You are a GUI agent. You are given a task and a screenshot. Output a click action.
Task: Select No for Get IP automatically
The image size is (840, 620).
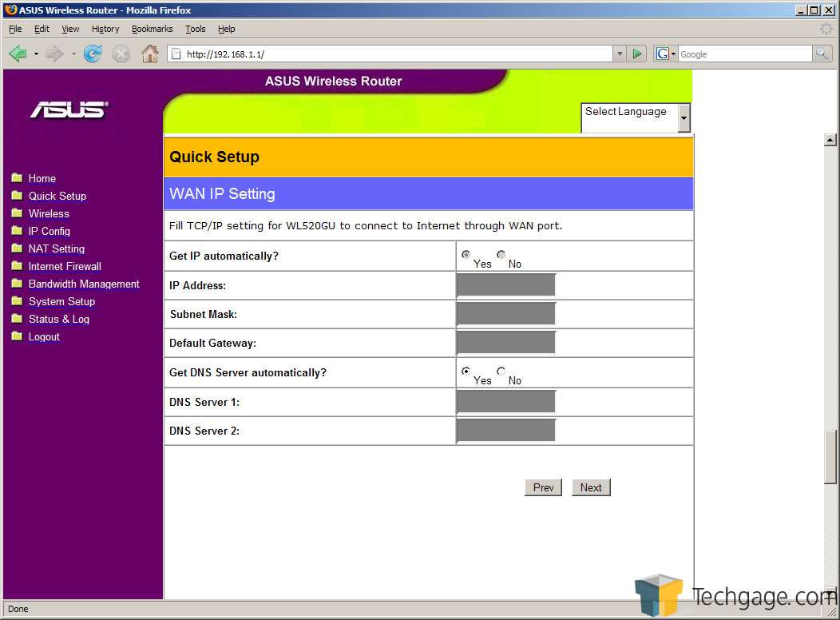[501, 255]
